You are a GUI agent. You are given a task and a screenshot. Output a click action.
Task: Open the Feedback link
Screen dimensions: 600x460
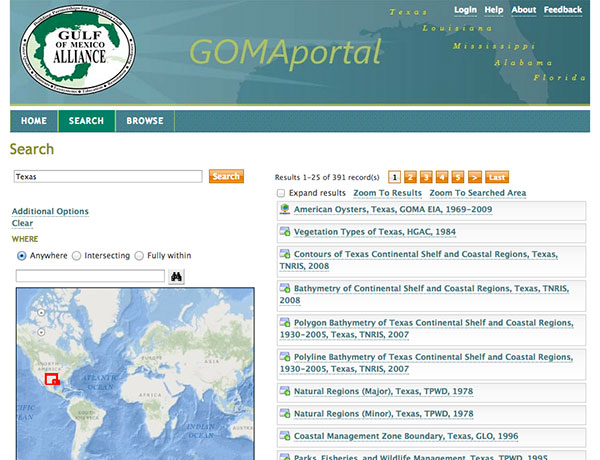pos(563,10)
